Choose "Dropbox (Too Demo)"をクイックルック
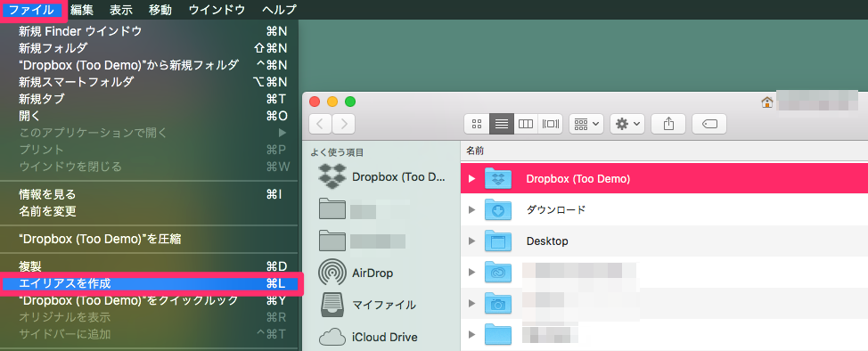 pos(150,300)
